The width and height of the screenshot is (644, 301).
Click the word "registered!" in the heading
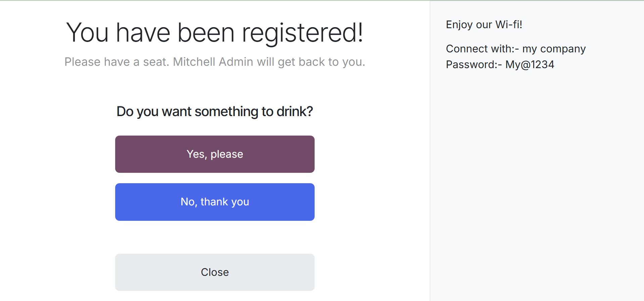[x=303, y=33]
